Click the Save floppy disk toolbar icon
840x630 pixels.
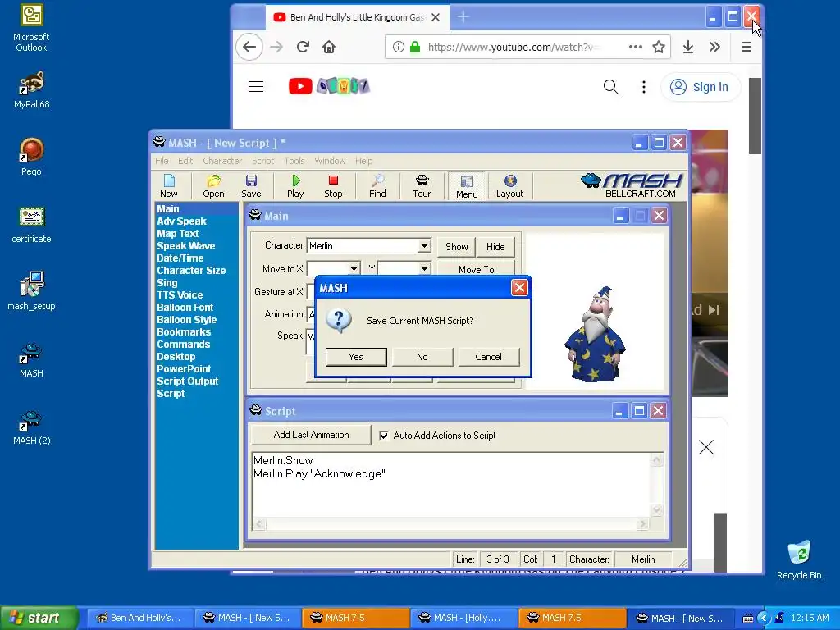point(251,186)
